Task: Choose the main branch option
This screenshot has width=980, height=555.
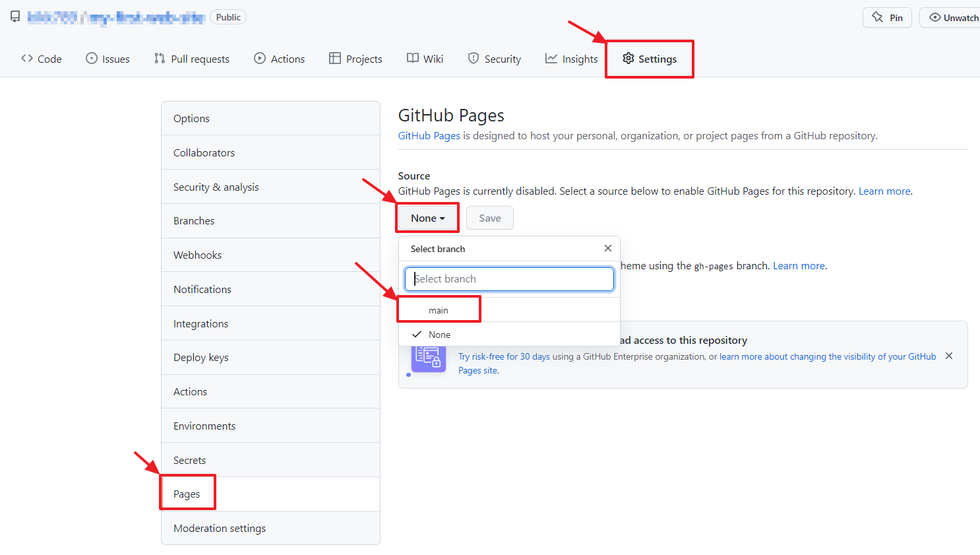Action: (x=509, y=310)
